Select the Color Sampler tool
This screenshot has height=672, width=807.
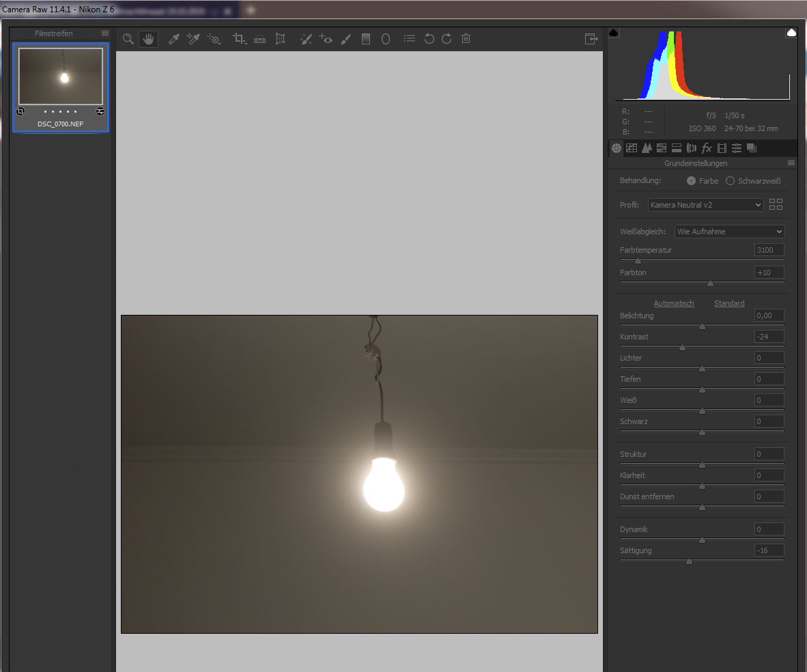[x=193, y=39]
